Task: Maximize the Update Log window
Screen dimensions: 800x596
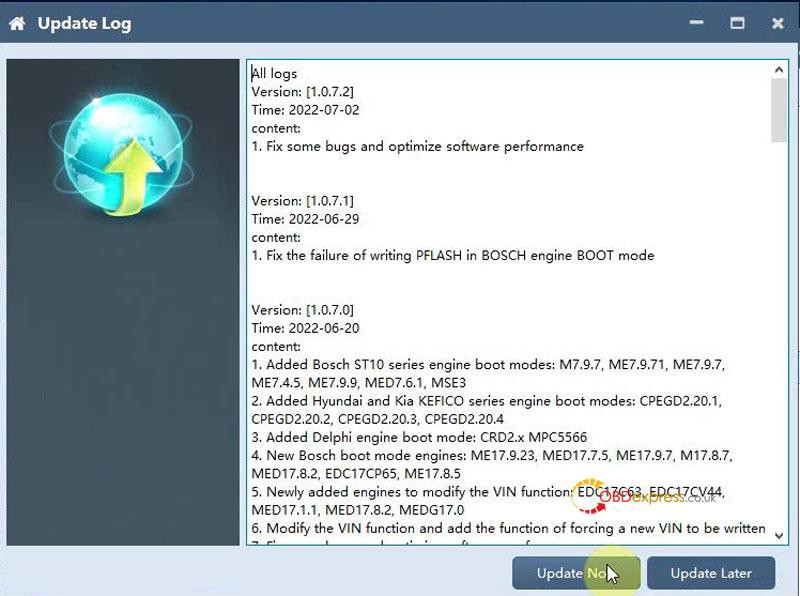Action: point(737,23)
